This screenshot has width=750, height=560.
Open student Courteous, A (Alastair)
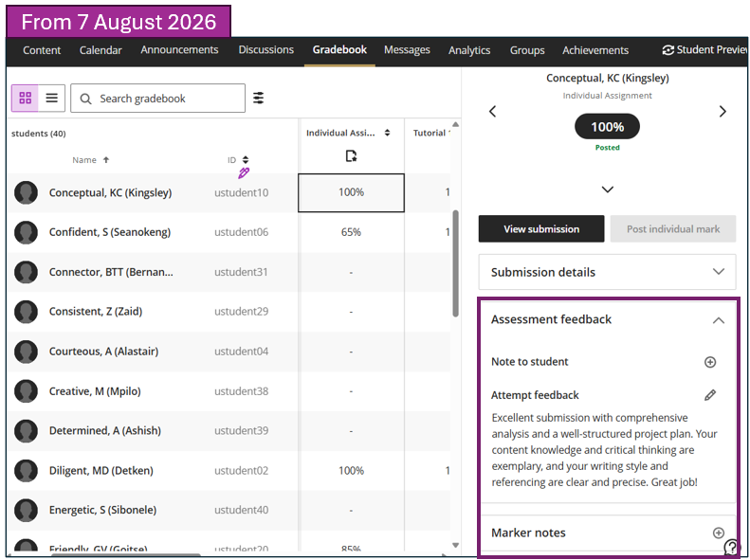[103, 352]
